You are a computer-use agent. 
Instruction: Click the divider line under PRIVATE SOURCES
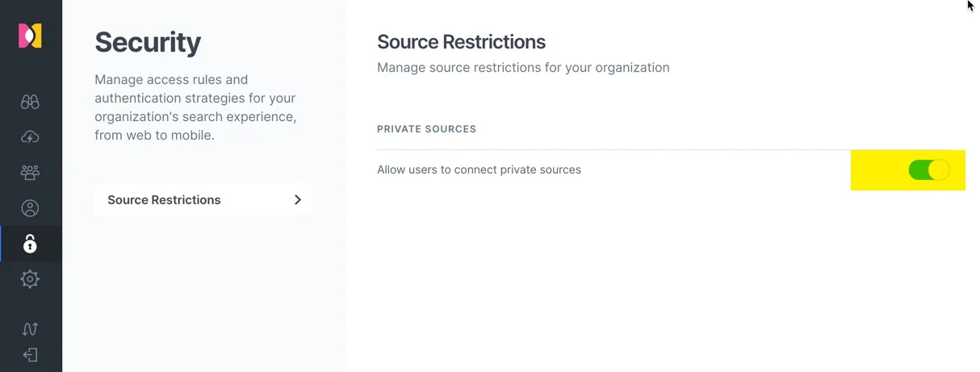tap(614, 149)
